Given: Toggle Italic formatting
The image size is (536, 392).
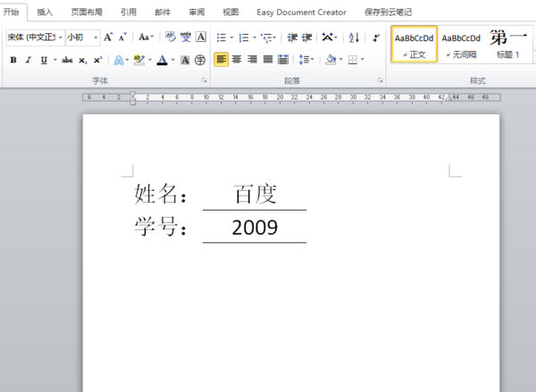Looking at the screenshot, I should point(29,60).
